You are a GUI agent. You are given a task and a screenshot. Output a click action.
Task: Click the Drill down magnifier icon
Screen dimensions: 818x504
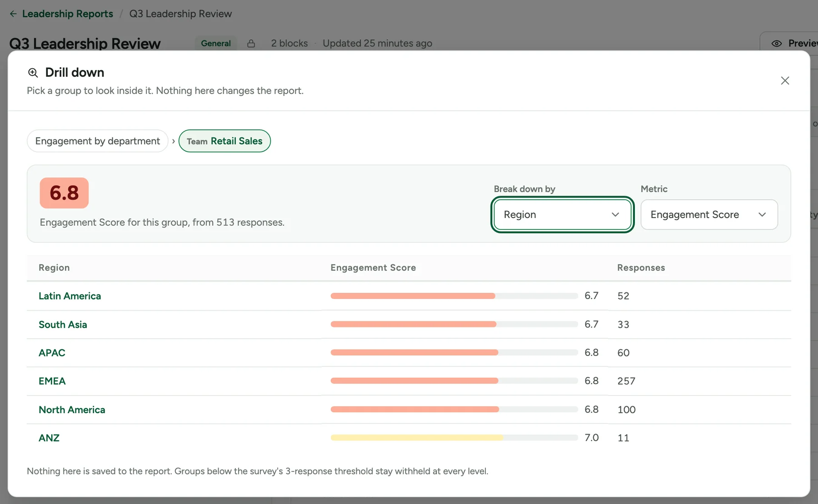(33, 73)
